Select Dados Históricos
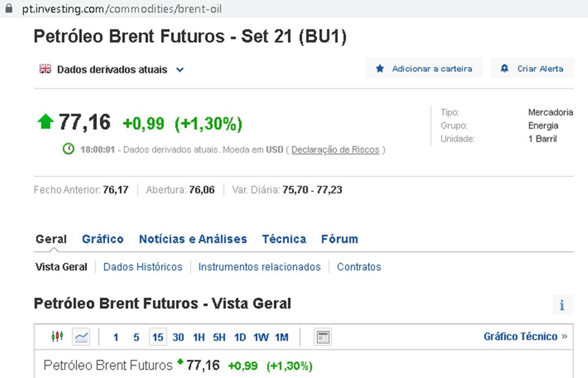Viewport: 588px width, 378px height. point(143,266)
